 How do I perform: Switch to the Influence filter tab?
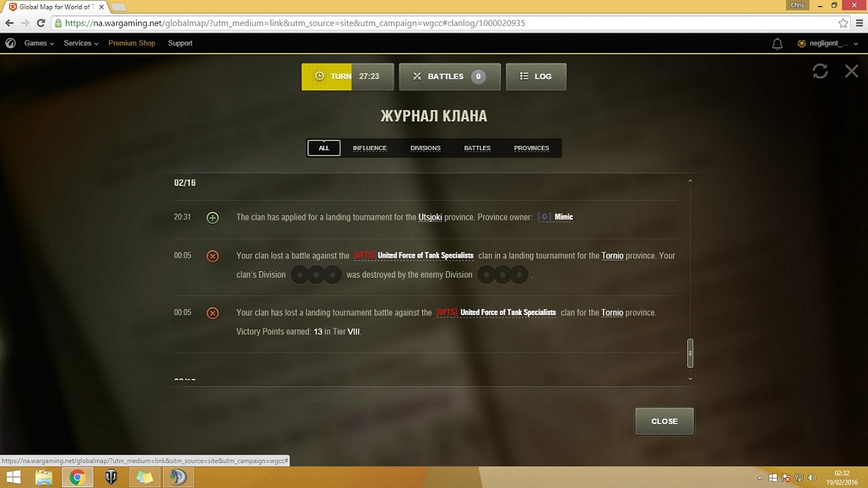click(370, 148)
